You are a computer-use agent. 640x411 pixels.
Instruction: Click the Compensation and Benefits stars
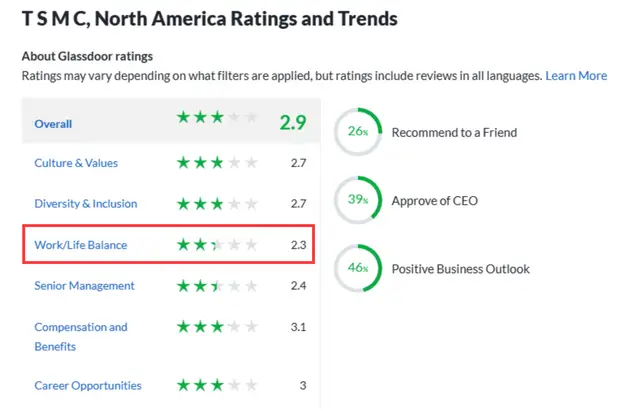click(x=217, y=327)
